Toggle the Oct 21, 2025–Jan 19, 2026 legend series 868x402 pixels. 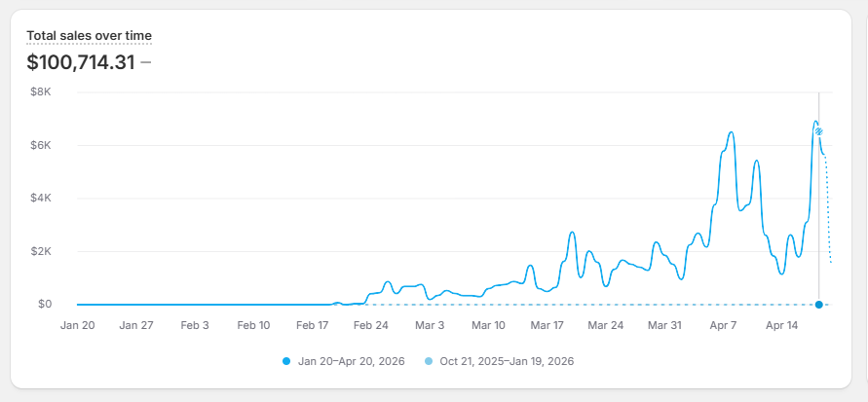click(x=500, y=362)
